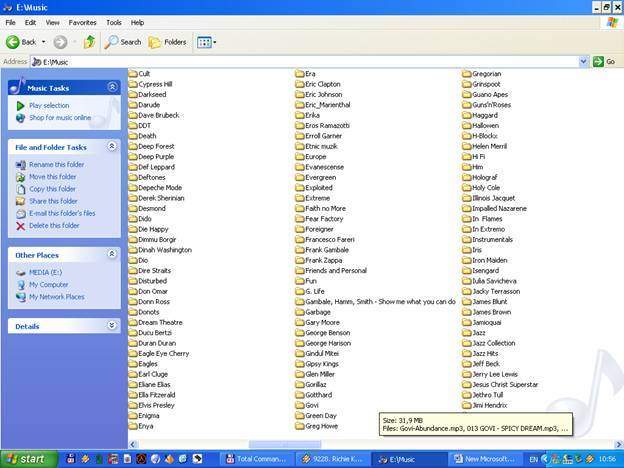Collapse the File and Folder Tasks panel
This screenshot has height=468, width=624.
tap(112, 147)
